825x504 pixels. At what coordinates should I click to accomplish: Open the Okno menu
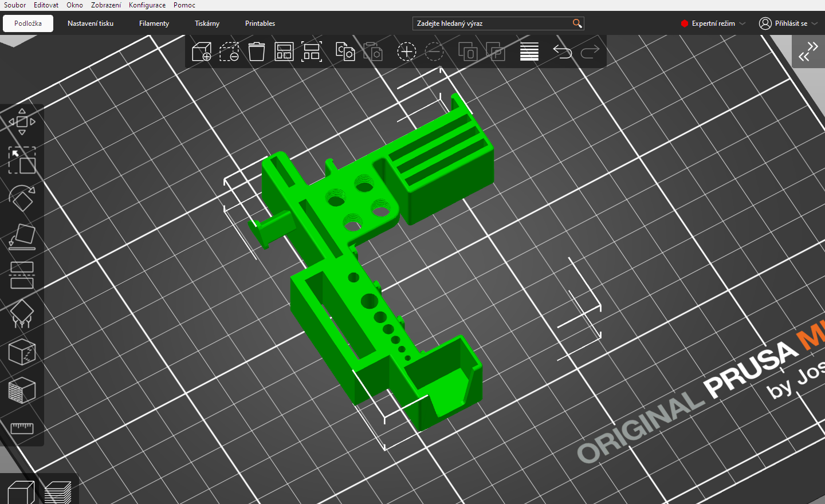(x=74, y=5)
